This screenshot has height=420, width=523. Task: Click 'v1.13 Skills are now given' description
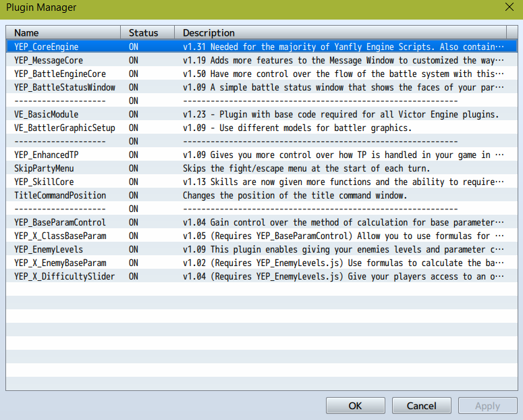pyautogui.click(x=343, y=182)
